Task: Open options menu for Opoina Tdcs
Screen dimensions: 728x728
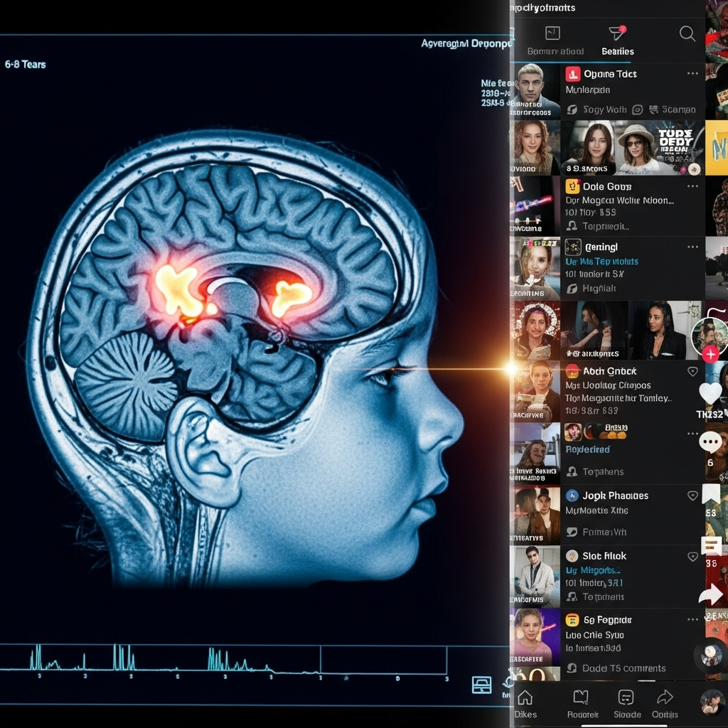Action: (693, 74)
